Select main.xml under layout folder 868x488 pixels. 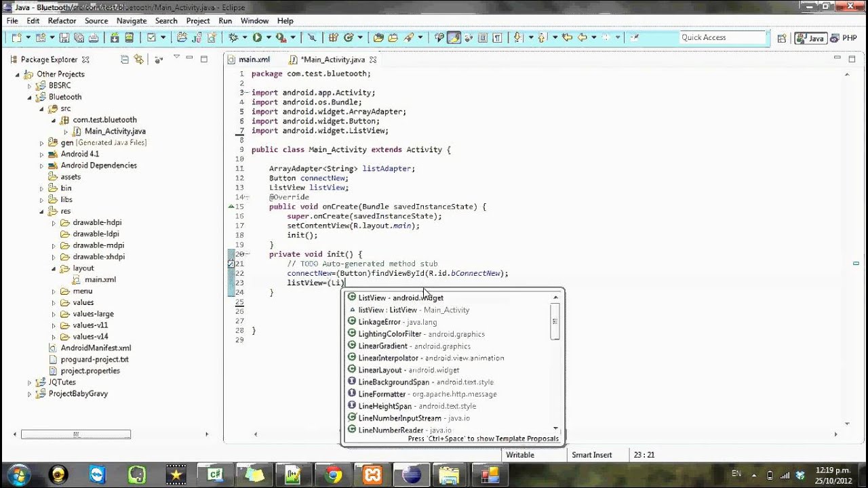pos(100,280)
